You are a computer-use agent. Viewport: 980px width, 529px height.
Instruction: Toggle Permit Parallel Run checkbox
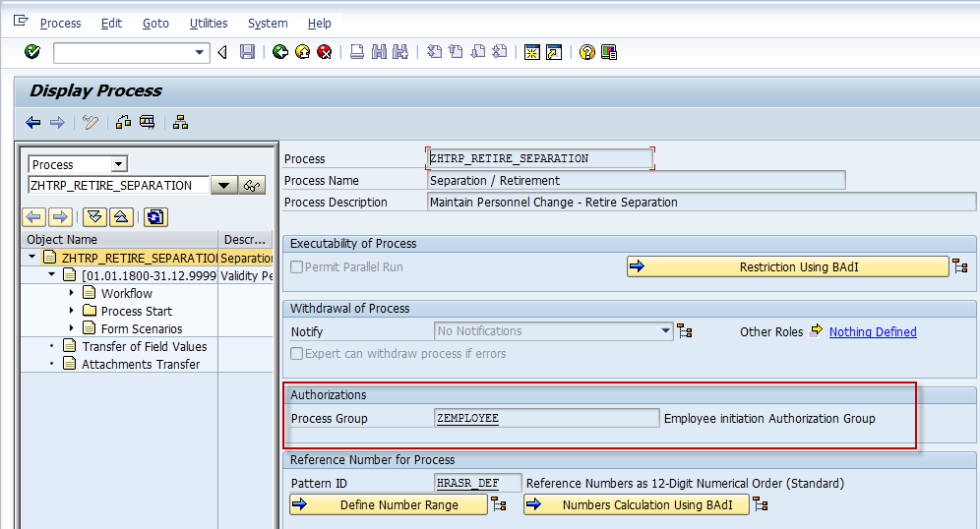click(x=297, y=266)
